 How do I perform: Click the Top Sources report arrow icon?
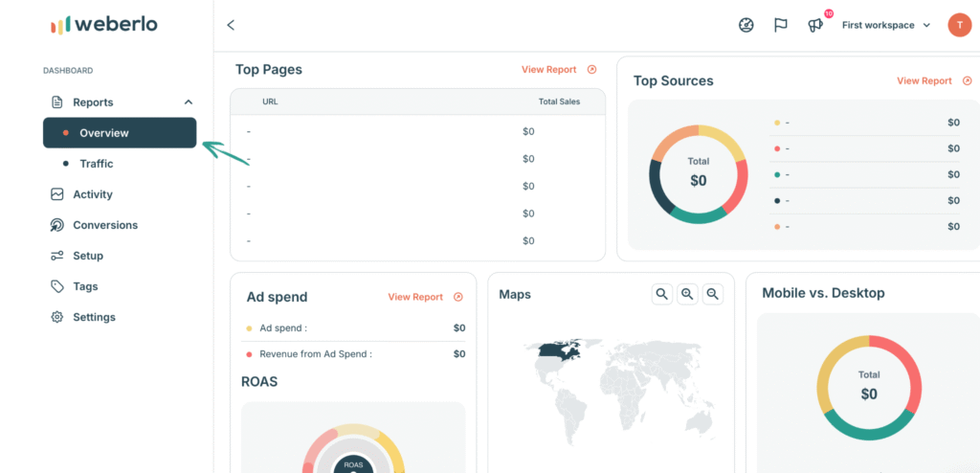tap(967, 80)
